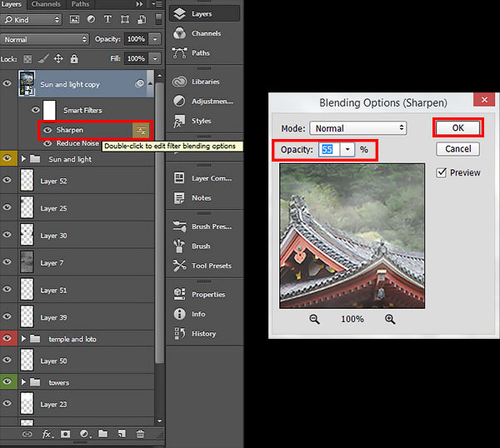
Task: Hide the Sharpen smart filter
Action: 47,130
